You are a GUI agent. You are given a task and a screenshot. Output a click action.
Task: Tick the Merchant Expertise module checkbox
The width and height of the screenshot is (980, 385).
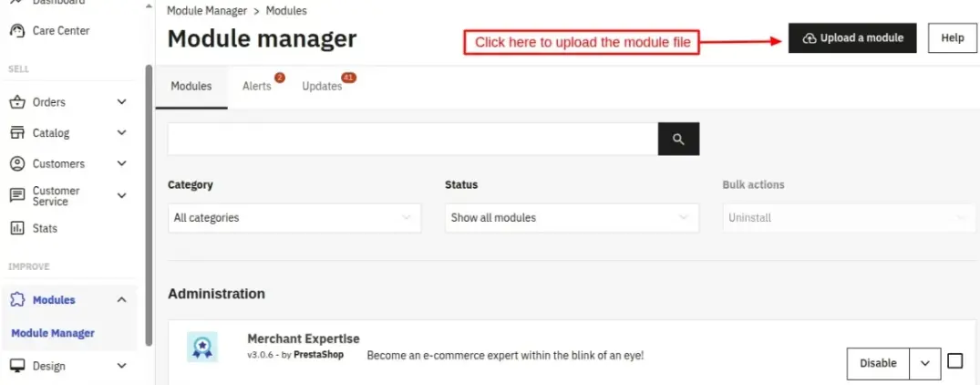955,361
